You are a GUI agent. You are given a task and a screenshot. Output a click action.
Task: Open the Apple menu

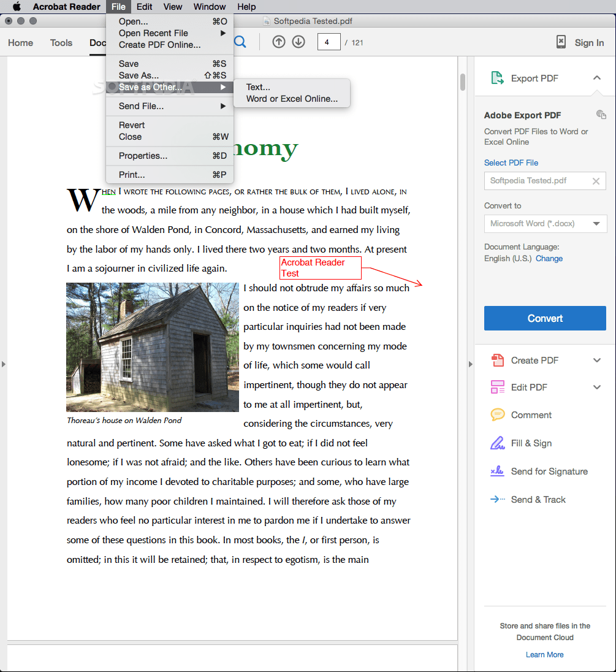(x=17, y=6)
